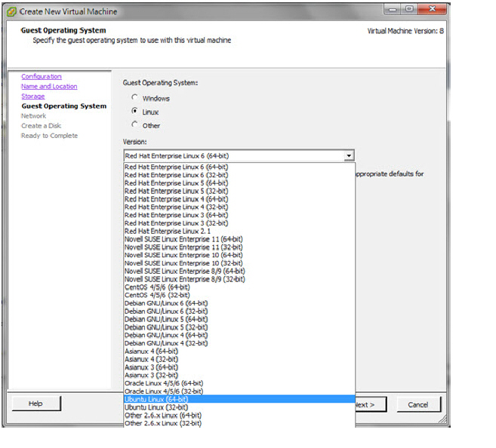Choose Red Hat Enterprise Linux 3 (32-bit)
496x448 pixels.
[x=239, y=223]
